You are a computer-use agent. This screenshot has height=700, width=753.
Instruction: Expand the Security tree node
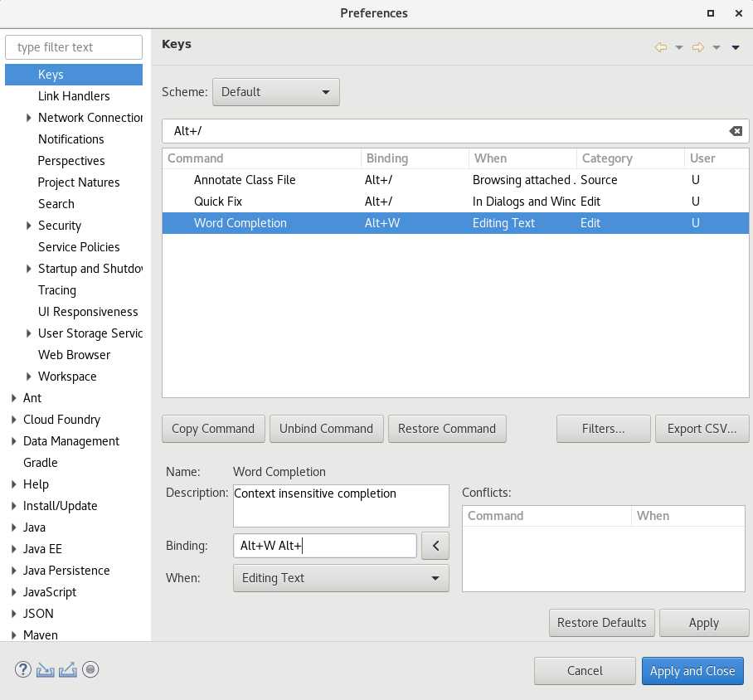pyautogui.click(x=29, y=226)
